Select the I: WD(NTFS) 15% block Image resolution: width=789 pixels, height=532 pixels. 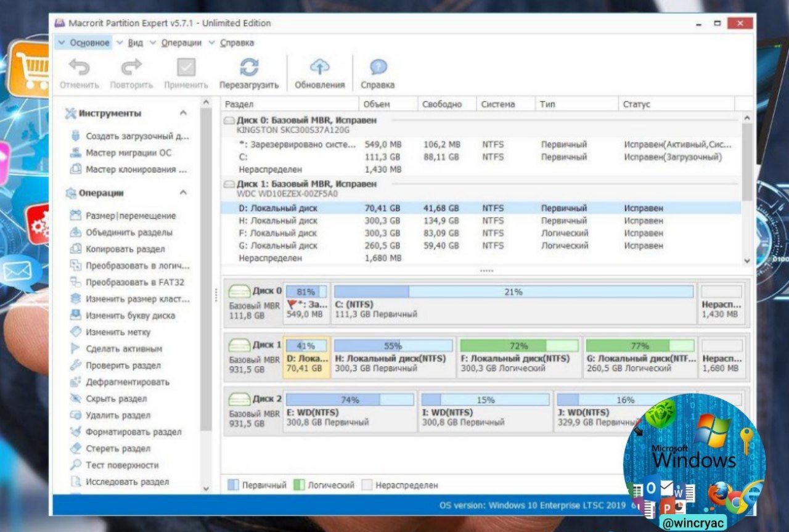click(x=485, y=411)
